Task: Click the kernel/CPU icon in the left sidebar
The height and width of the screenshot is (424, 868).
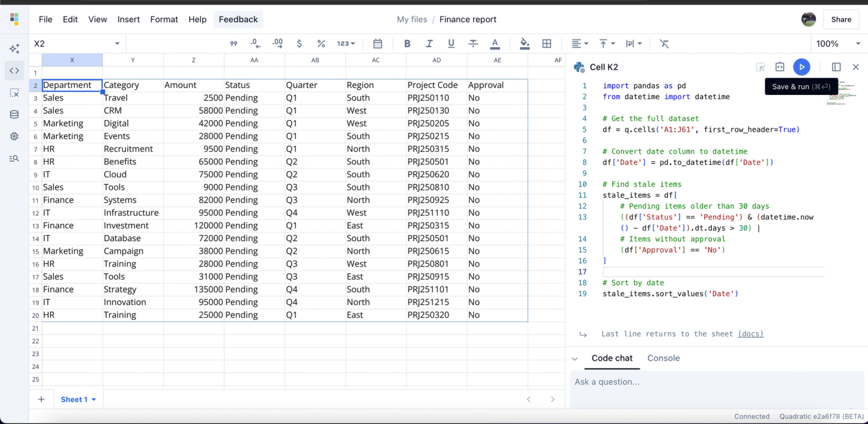Action: [x=14, y=136]
